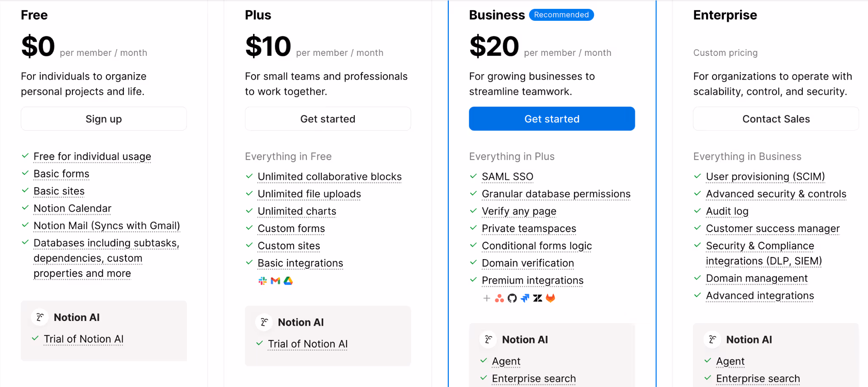868x387 pixels.
Task: Click the Asana icon under Premium integrations
Action: point(500,298)
